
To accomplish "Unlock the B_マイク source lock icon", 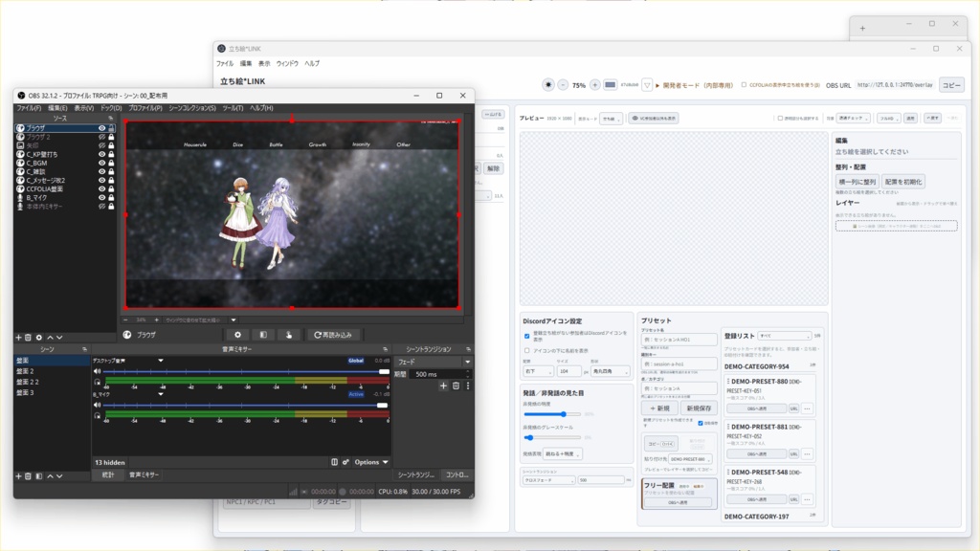I will [111, 198].
